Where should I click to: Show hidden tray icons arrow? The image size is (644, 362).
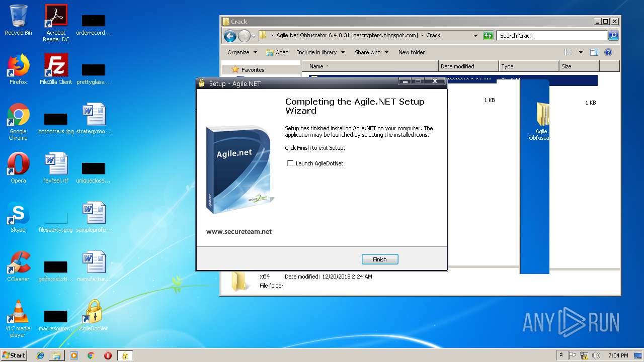(561, 355)
